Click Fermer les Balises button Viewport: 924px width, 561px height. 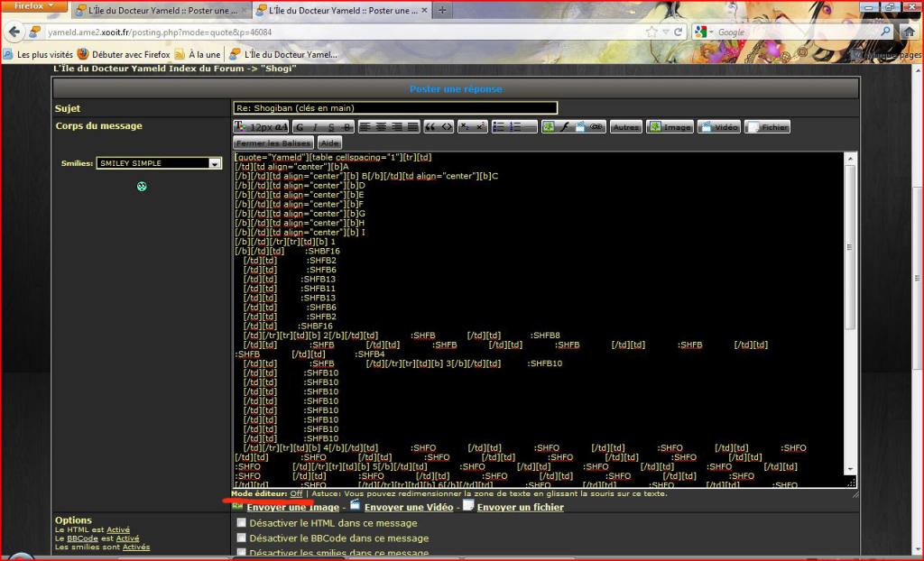tap(273, 143)
